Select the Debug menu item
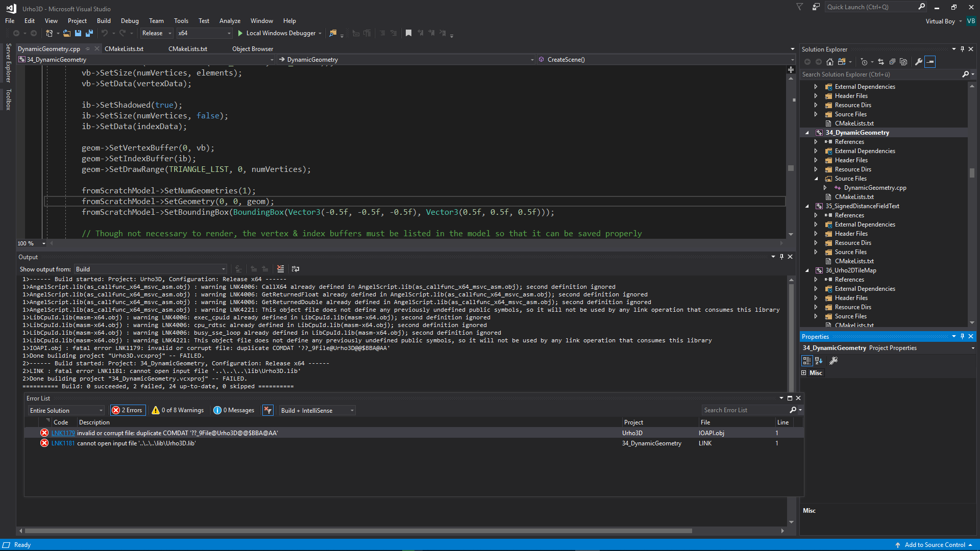980x551 pixels. point(129,20)
